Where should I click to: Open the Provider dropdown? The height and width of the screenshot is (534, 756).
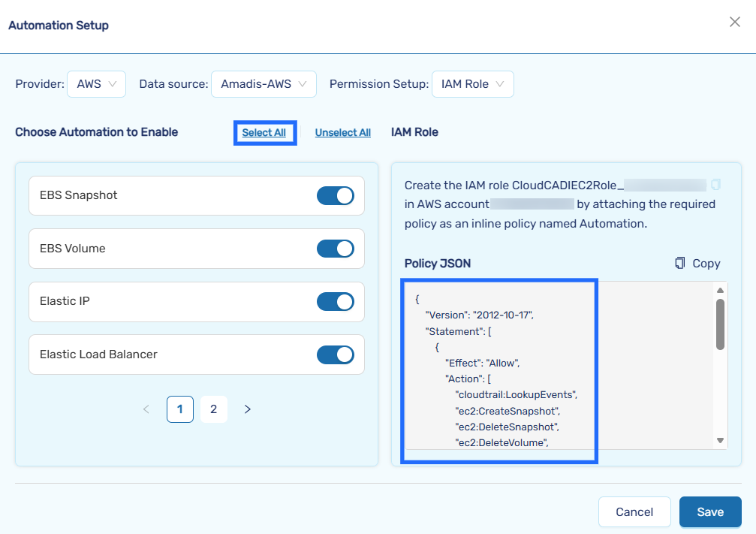pyautogui.click(x=96, y=84)
